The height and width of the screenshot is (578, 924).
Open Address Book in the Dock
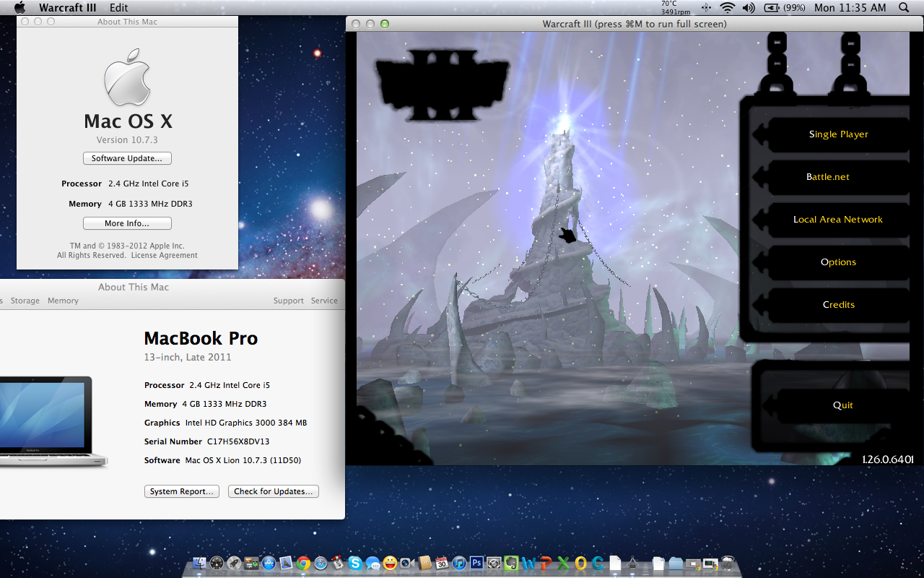click(x=424, y=564)
